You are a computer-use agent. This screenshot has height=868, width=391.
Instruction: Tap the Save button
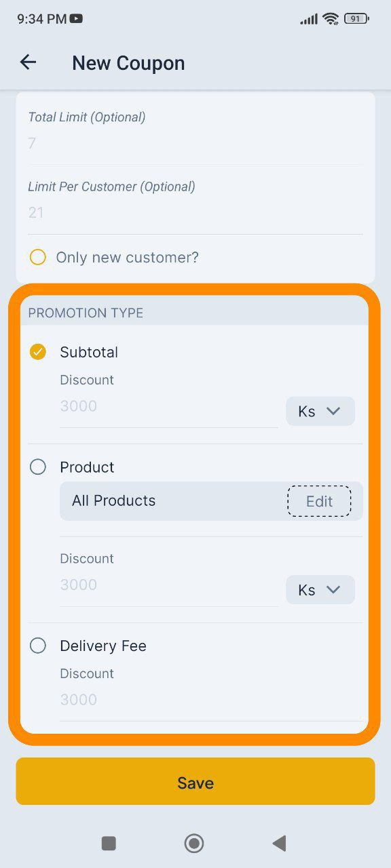(x=195, y=781)
